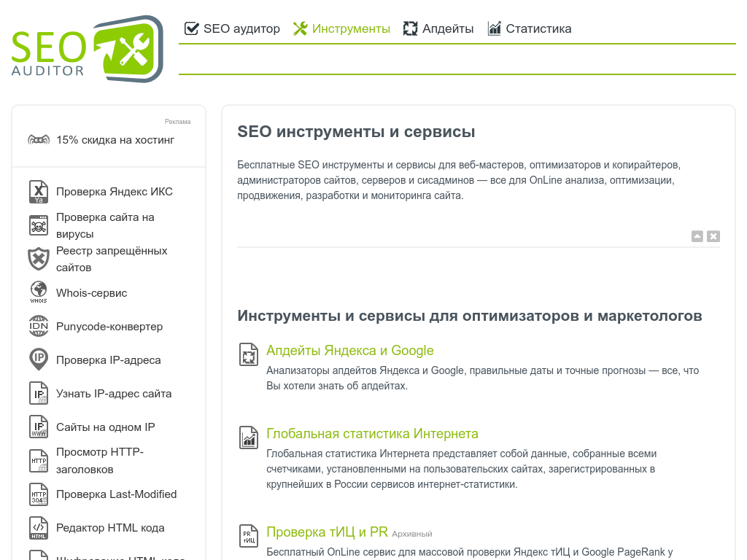Open the Проверка тИЦ и PR heading link
Image resolution: width=747 pixels, height=560 pixels.
pyautogui.click(x=327, y=532)
